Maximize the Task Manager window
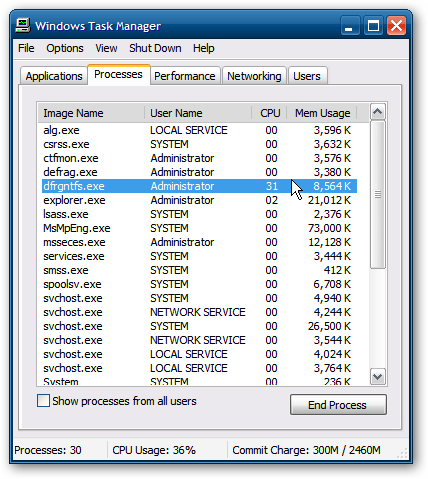 pos(373,26)
